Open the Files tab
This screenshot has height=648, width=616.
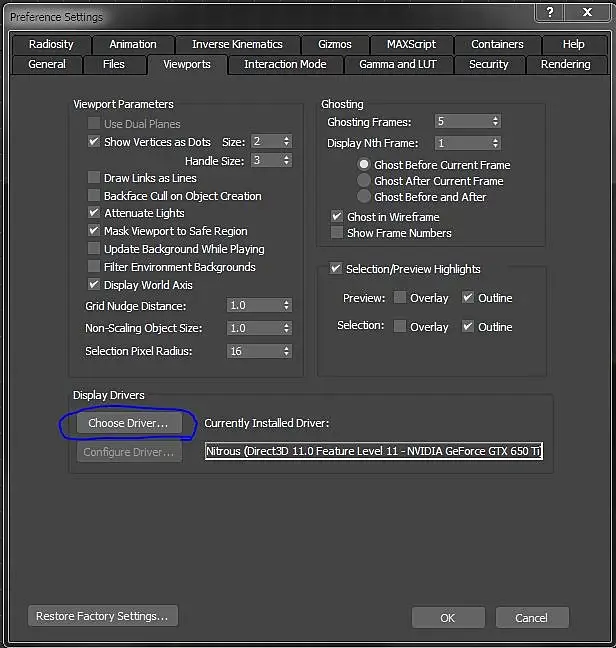tap(114, 64)
